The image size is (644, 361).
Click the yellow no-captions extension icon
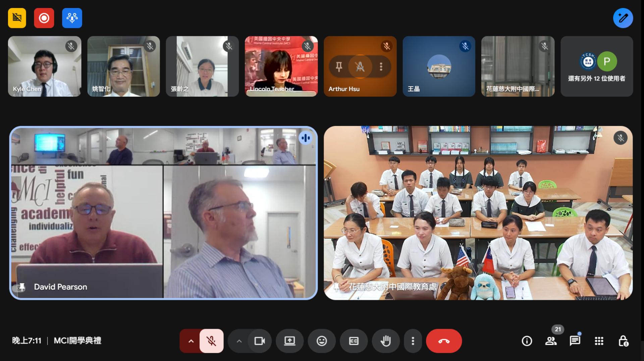(x=17, y=18)
